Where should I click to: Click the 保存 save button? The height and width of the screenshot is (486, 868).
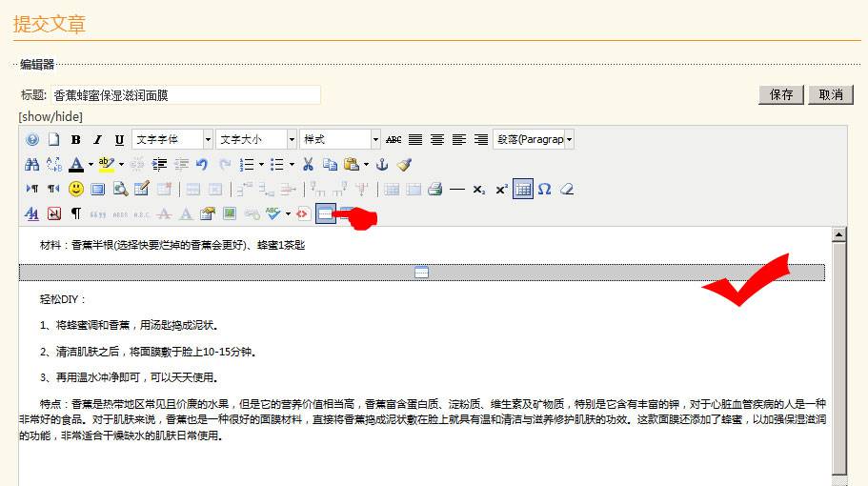781,94
